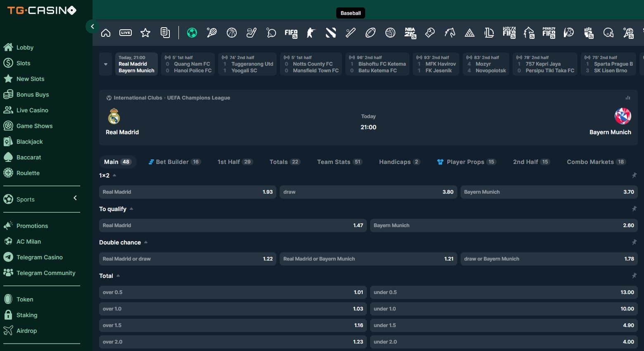This screenshot has height=351, width=644.
Task: Open the Mozyr vs Novopolotsk match card
Action: click(x=486, y=64)
